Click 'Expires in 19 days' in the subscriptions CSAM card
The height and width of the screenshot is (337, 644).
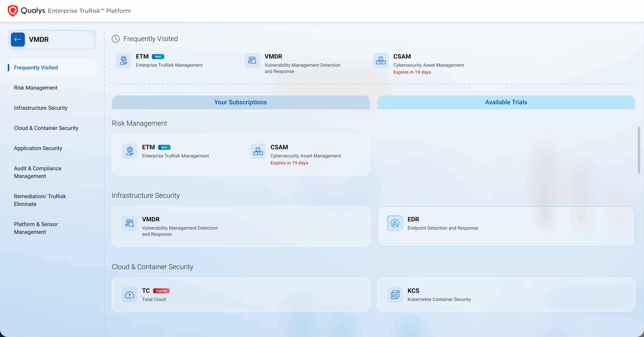tap(289, 163)
